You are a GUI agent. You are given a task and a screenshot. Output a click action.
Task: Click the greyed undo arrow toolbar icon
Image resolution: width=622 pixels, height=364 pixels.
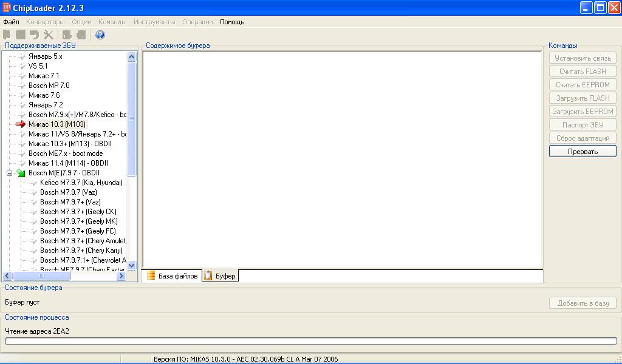[x=35, y=35]
